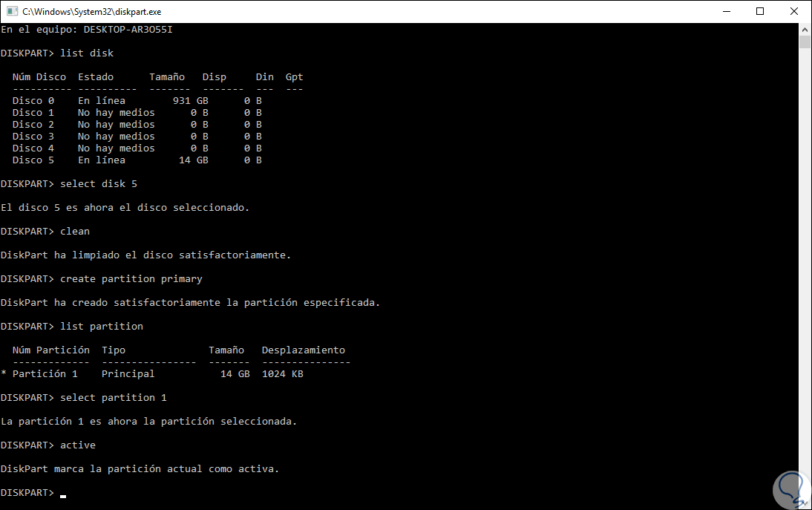This screenshot has width=812, height=510.
Task: Click the 'create partition primary' command
Action: coord(131,279)
